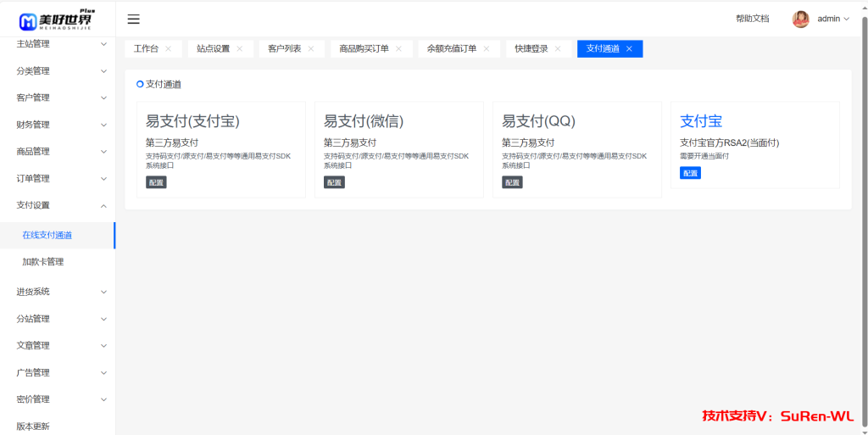Image resolution: width=868 pixels, height=435 pixels.
Task: Click the blue 支付宝 card title
Action: pyautogui.click(x=701, y=120)
